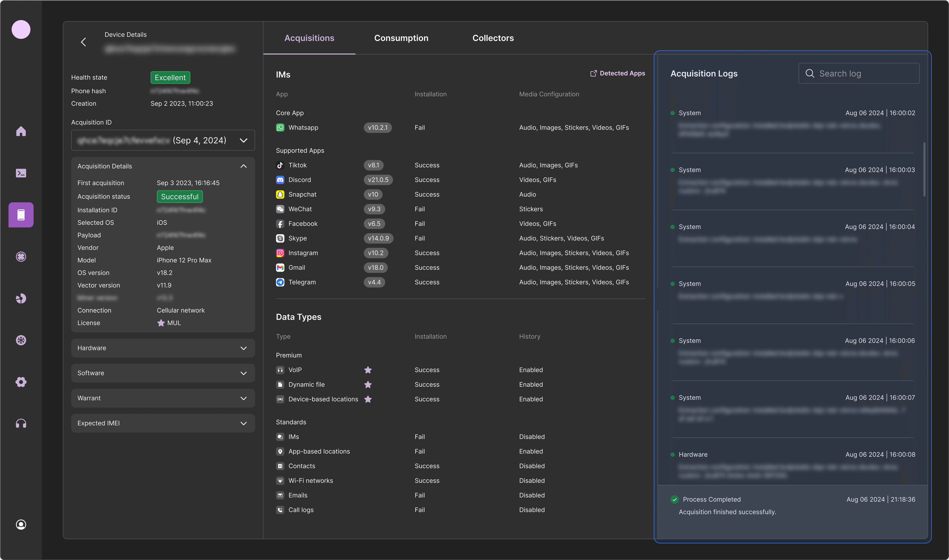Click the Search log input field
The width and height of the screenshot is (949, 560).
(x=859, y=74)
